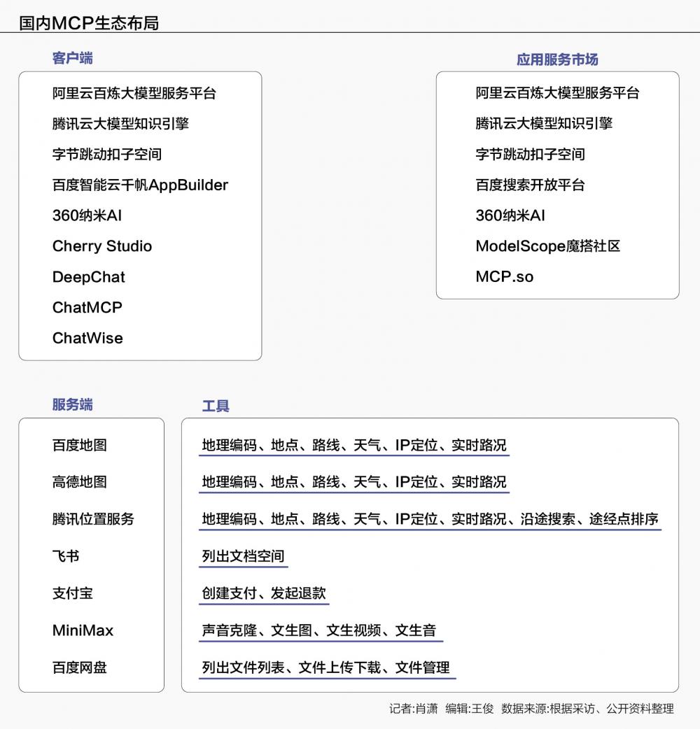700x729 pixels.
Task: Click MiniMax in the 服务端 list
Action: pos(83,630)
